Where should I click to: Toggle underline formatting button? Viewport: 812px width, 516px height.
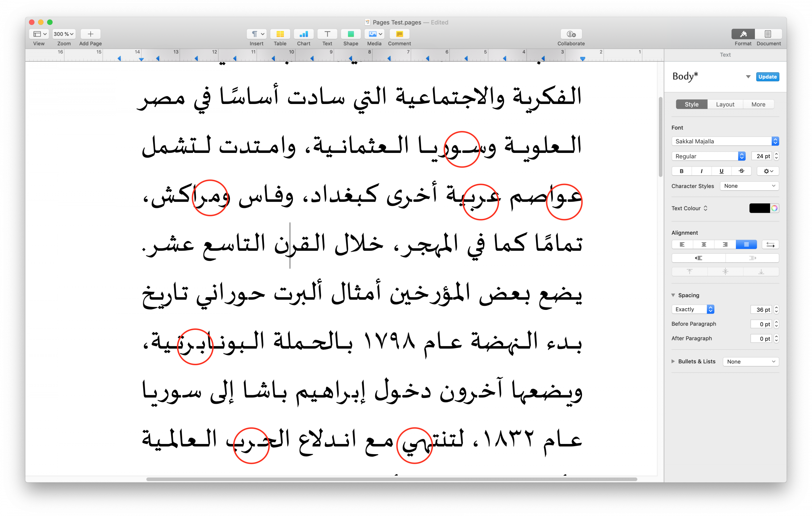(x=721, y=171)
